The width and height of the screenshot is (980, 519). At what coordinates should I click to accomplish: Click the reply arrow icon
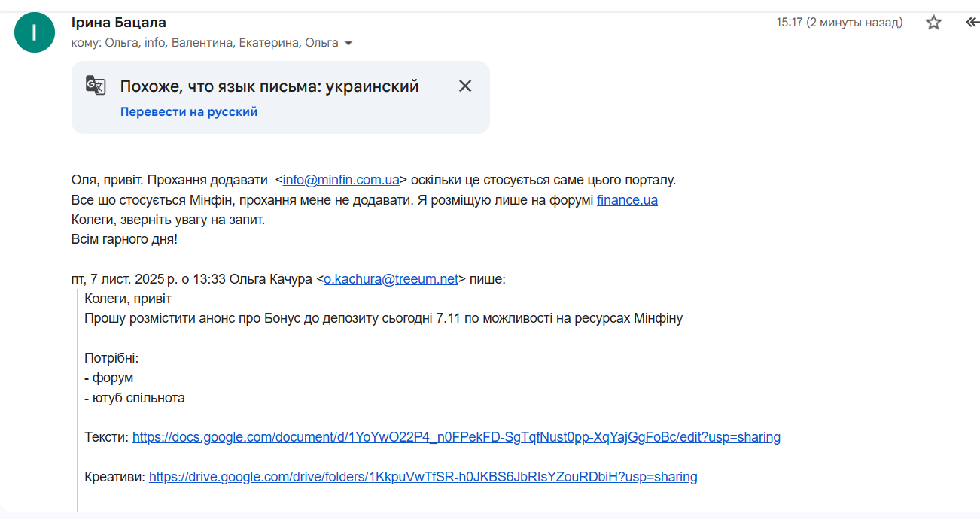coord(972,23)
